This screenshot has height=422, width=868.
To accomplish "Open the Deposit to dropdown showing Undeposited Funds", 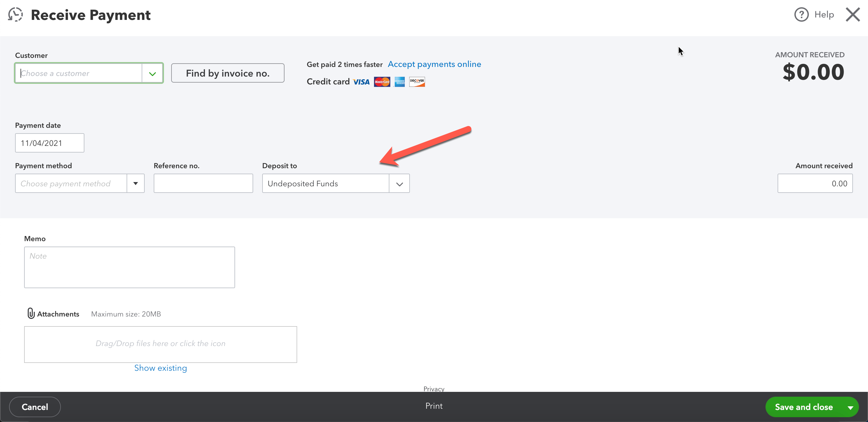I will point(399,183).
